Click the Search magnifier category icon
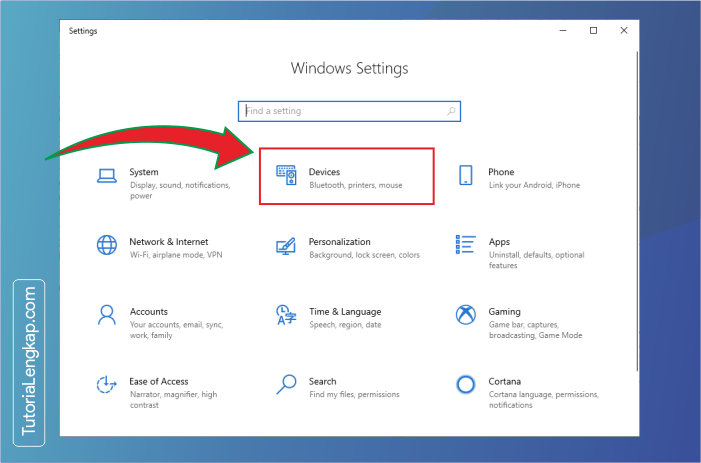This screenshot has width=701, height=463. pyautogui.click(x=286, y=384)
